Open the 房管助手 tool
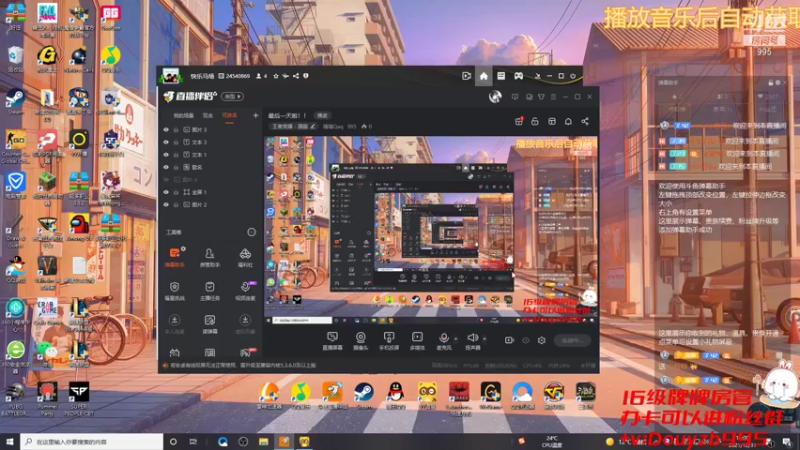 click(210, 257)
